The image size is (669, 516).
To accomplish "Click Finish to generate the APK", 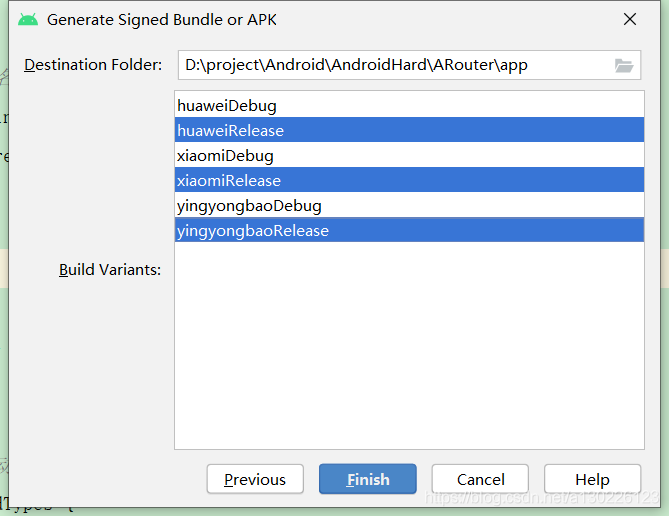I will click(368, 479).
